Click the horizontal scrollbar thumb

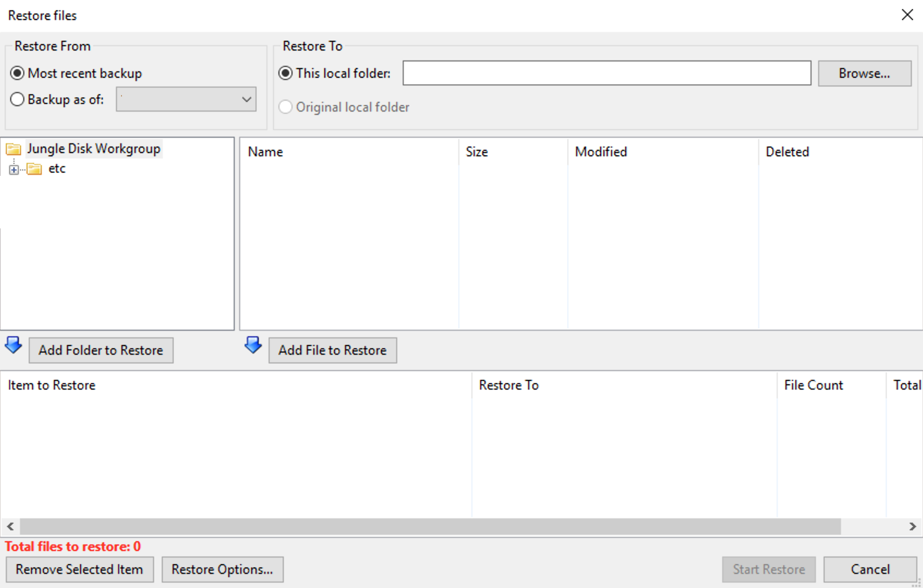[430, 527]
